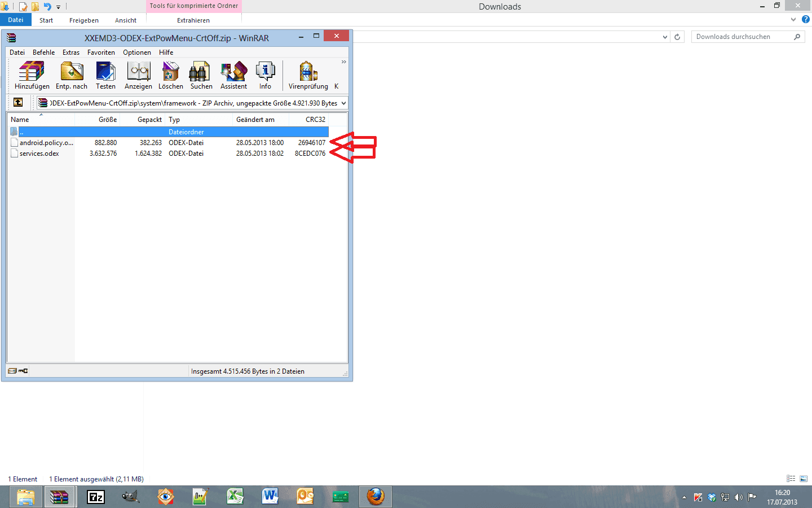Image resolution: width=812 pixels, height=508 pixels.
Task: Select the services.odex file row
Action: click(169, 154)
